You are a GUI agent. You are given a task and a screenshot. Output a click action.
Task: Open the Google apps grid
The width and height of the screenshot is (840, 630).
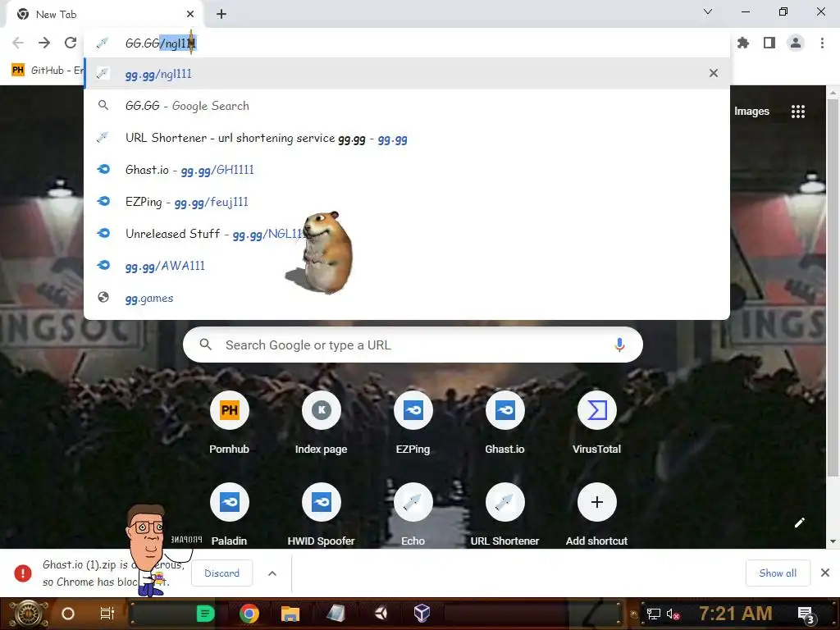pos(798,112)
